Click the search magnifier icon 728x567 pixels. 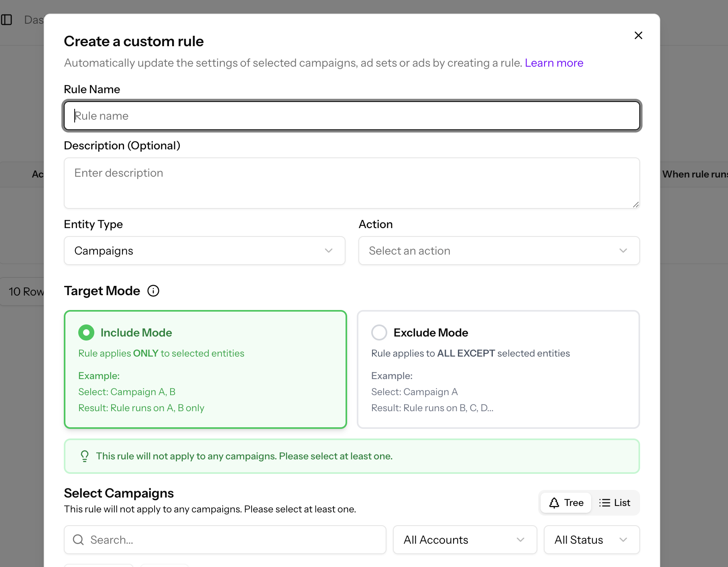click(x=78, y=540)
